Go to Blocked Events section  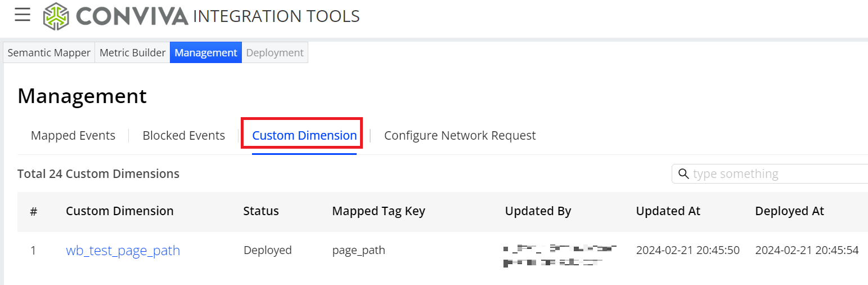point(183,136)
